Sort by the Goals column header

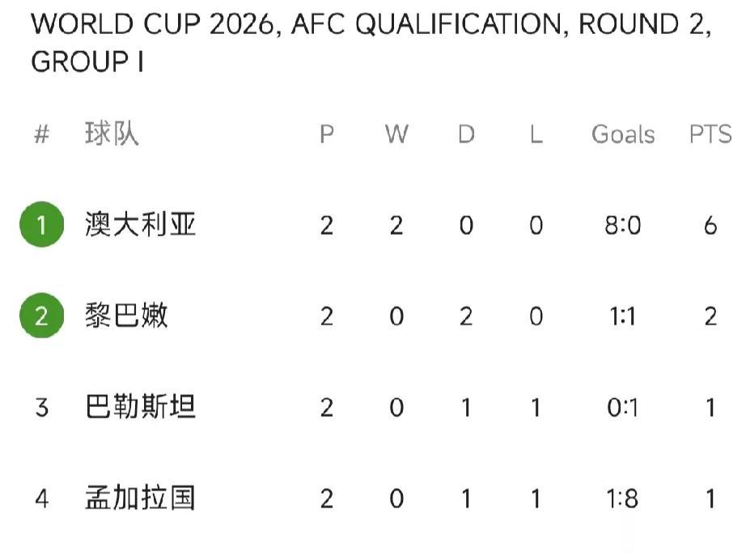tap(623, 134)
